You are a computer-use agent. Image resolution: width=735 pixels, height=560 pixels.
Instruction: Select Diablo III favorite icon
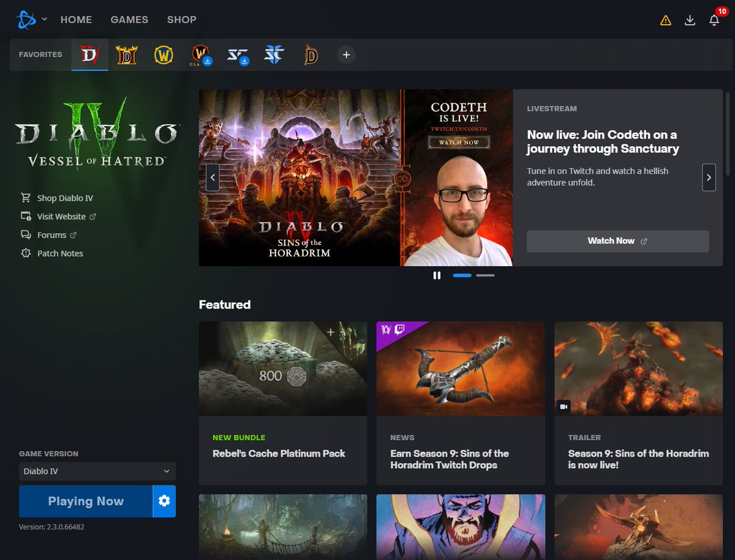click(x=311, y=54)
